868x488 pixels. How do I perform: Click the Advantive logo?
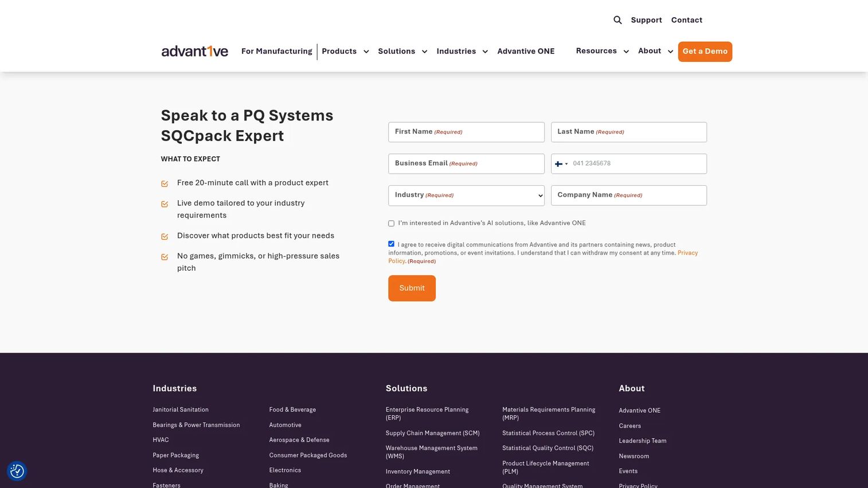point(195,51)
